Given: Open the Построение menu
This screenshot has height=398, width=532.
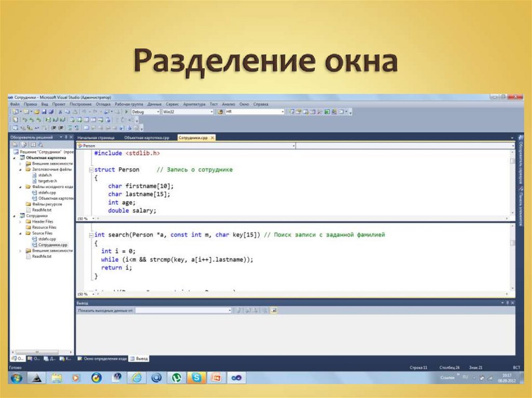Looking at the screenshot, I should tap(81, 104).
